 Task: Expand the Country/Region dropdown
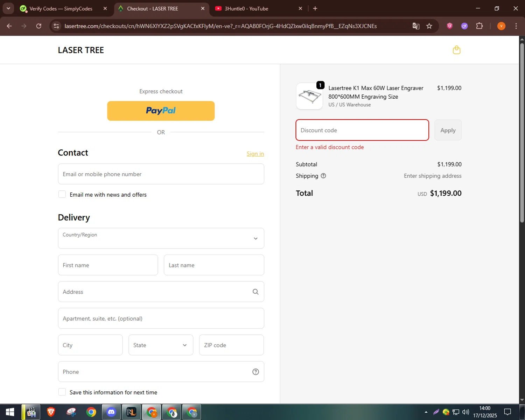(161, 238)
